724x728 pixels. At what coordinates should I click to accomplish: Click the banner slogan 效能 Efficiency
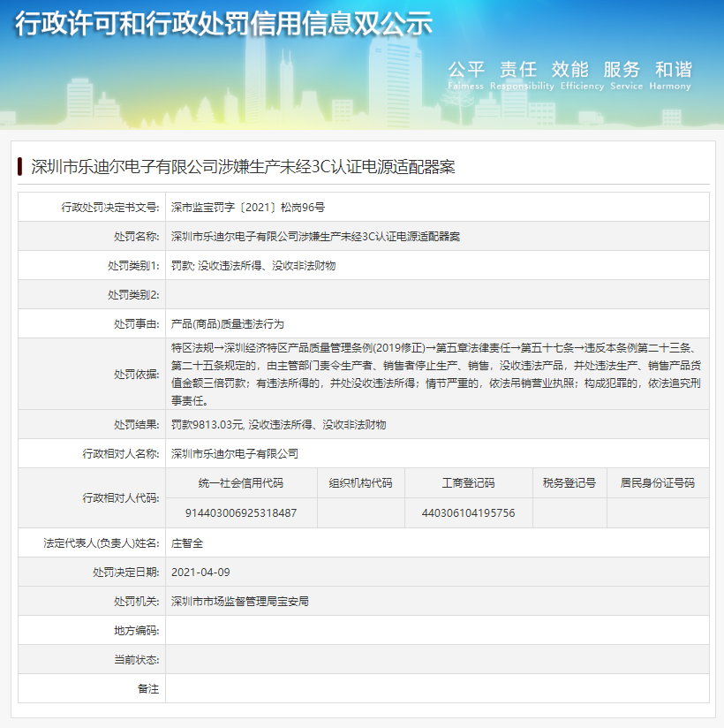tap(582, 75)
